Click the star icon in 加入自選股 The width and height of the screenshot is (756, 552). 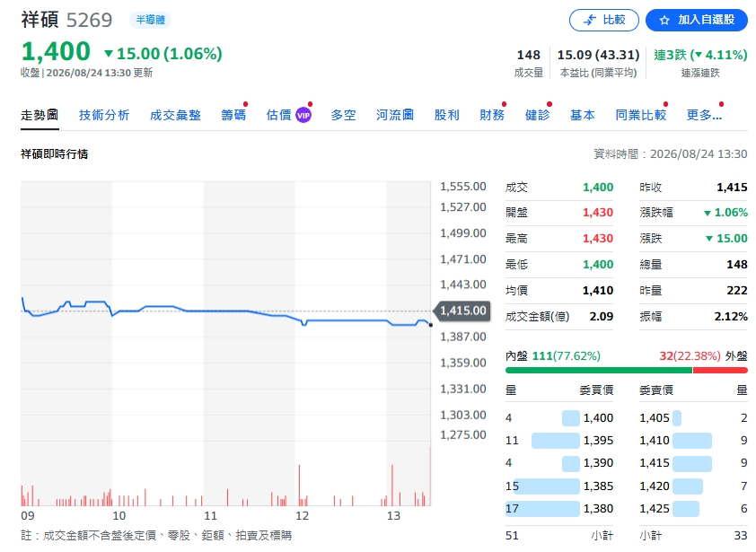click(664, 21)
